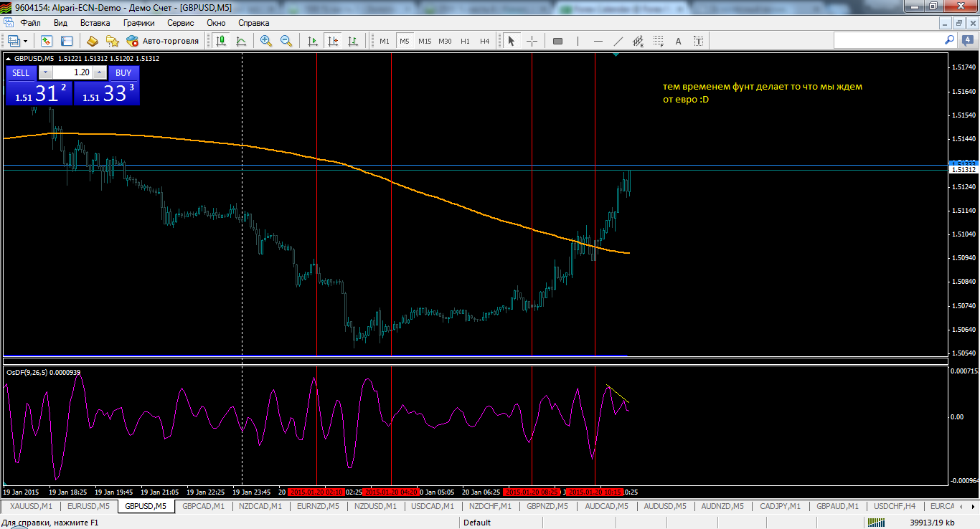Select the Crosshair tool
980x529 pixels.
pyautogui.click(x=532, y=41)
